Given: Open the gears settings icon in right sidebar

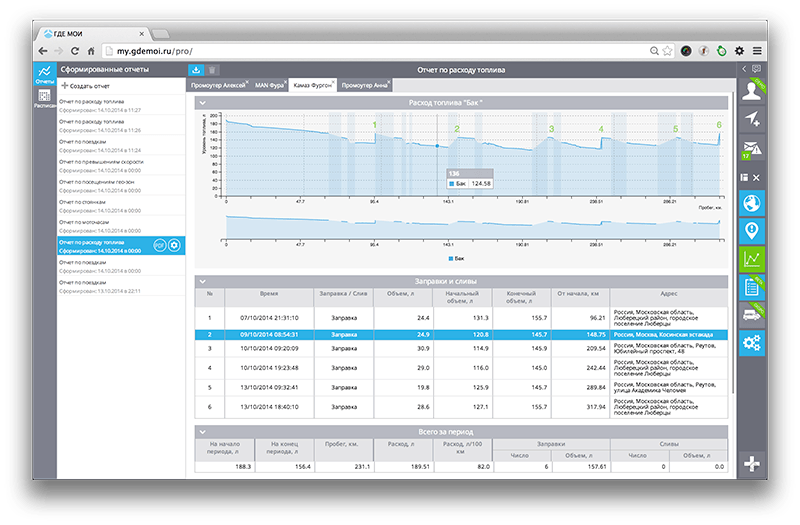Looking at the screenshot, I should tap(752, 343).
